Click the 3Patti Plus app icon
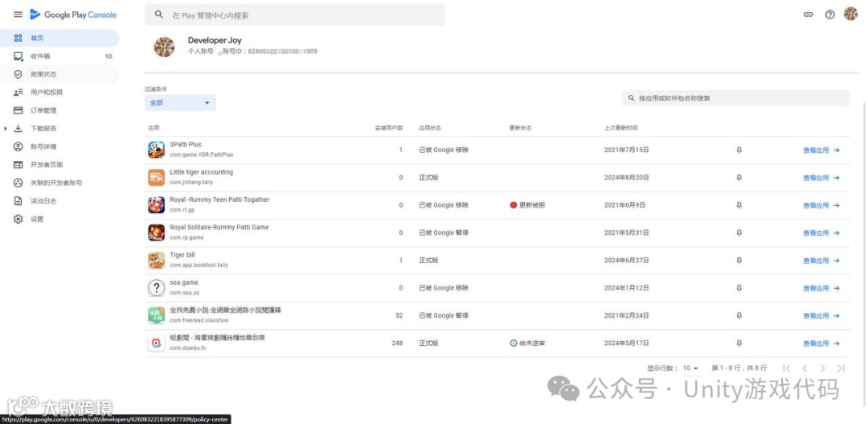The image size is (868, 424). click(x=156, y=150)
